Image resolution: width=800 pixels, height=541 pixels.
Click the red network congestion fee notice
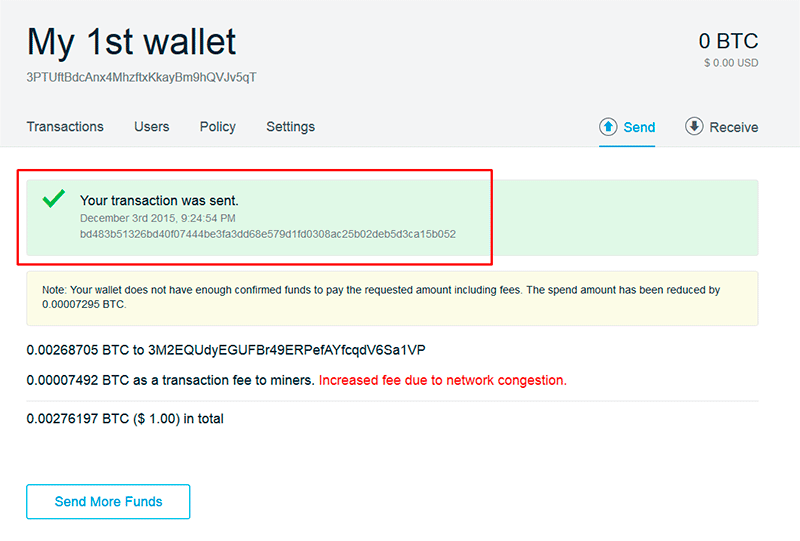[x=442, y=380]
